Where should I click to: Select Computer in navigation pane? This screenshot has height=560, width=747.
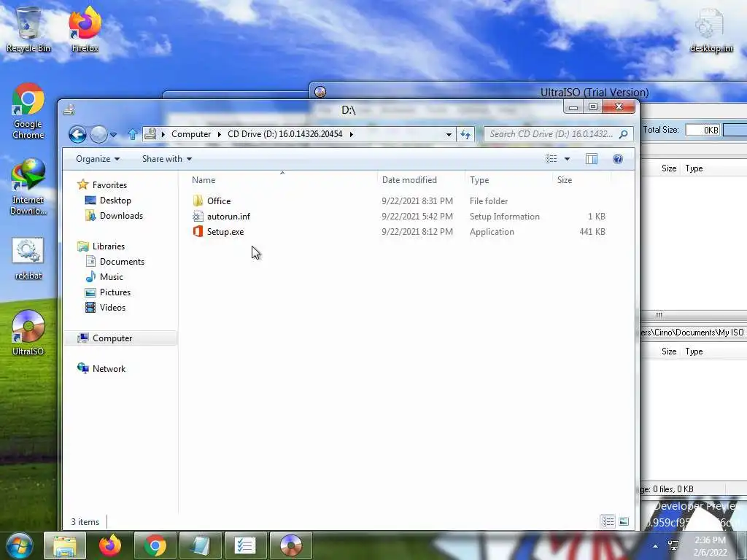click(x=112, y=338)
